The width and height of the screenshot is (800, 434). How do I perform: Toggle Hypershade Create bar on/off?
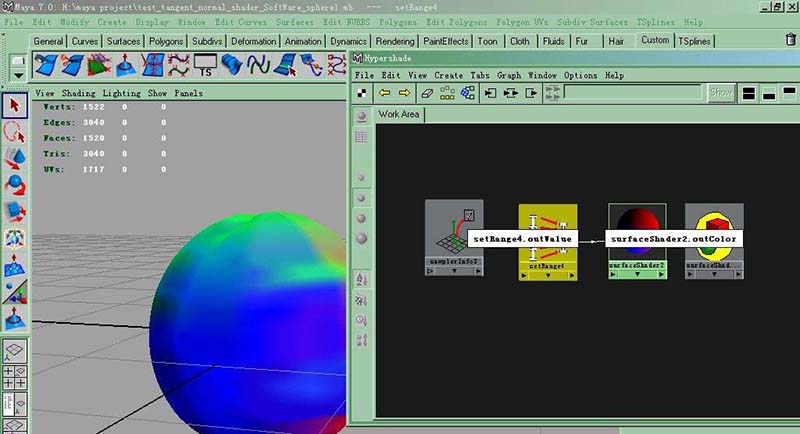pos(362,93)
